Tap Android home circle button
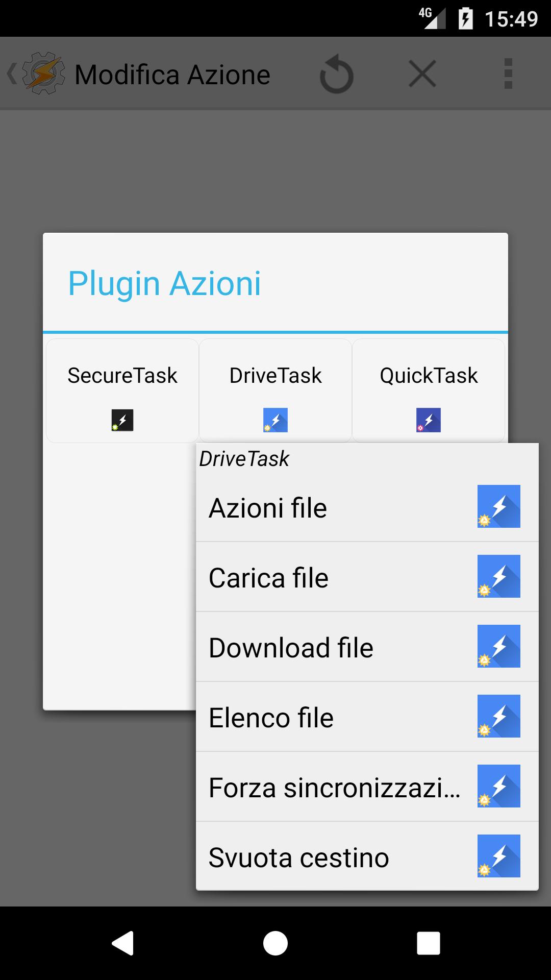Image resolution: width=551 pixels, height=980 pixels. [275, 943]
